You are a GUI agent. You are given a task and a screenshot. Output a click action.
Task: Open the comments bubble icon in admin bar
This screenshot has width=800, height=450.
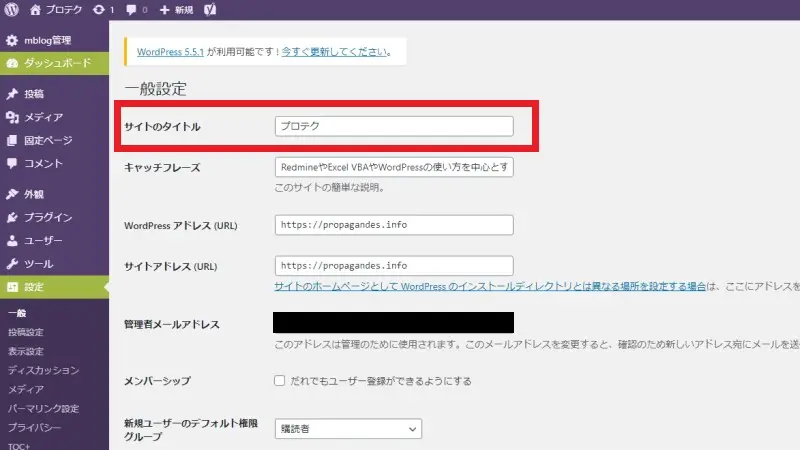click(131, 10)
